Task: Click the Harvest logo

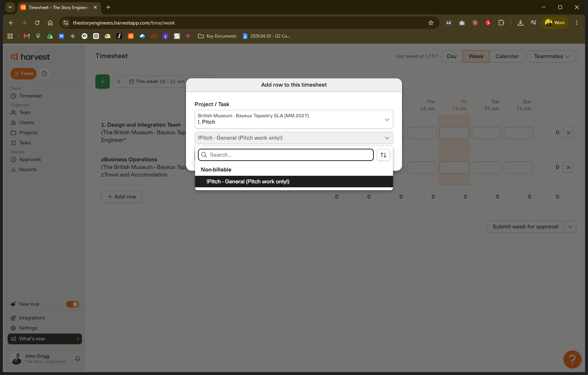Action: pos(30,57)
